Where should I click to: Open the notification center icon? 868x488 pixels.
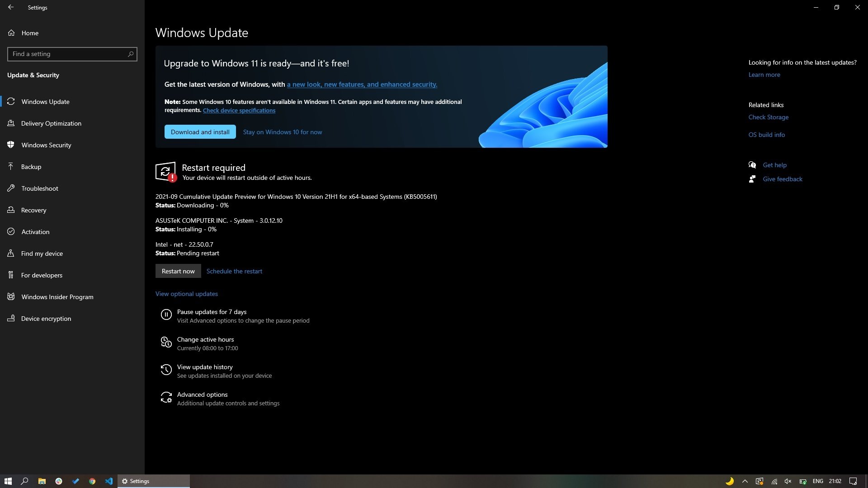click(853, 481)
